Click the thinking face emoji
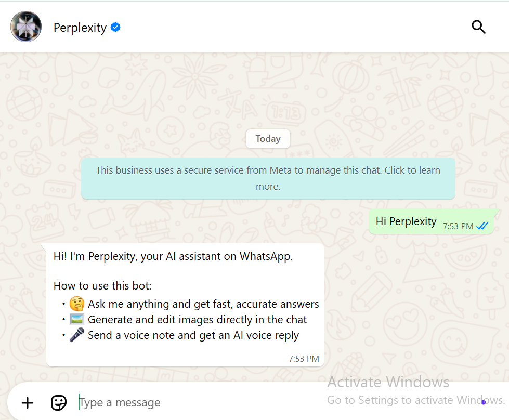Screen dimensions: 509x420 coord(77,304)
